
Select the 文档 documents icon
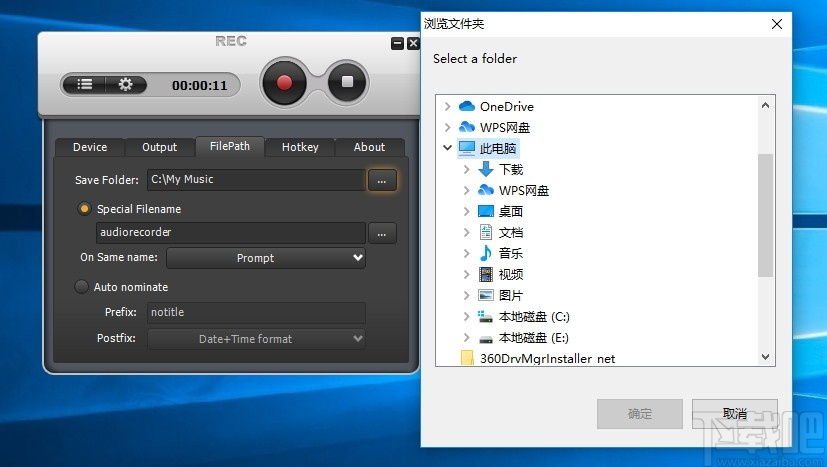(x=486, y=232)
